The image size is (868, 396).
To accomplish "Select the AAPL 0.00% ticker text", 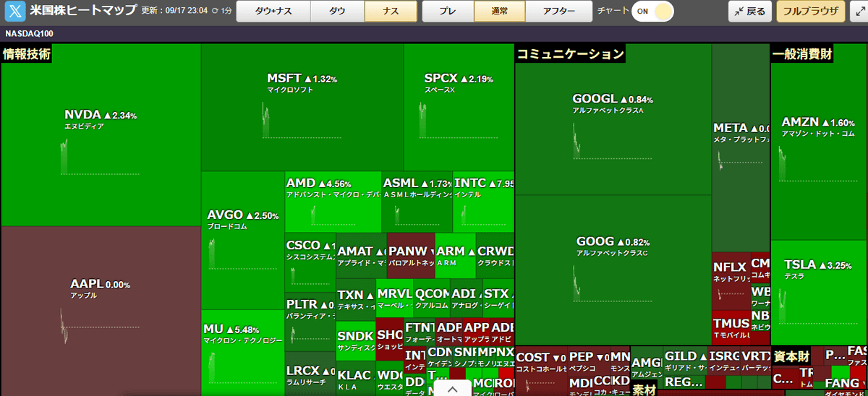I will [x=100, y=284].
